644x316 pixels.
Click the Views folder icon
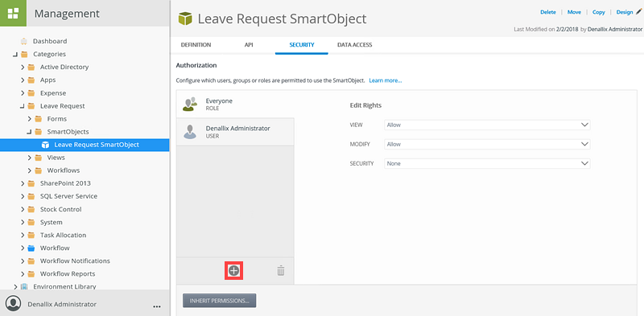coord(38,158)
